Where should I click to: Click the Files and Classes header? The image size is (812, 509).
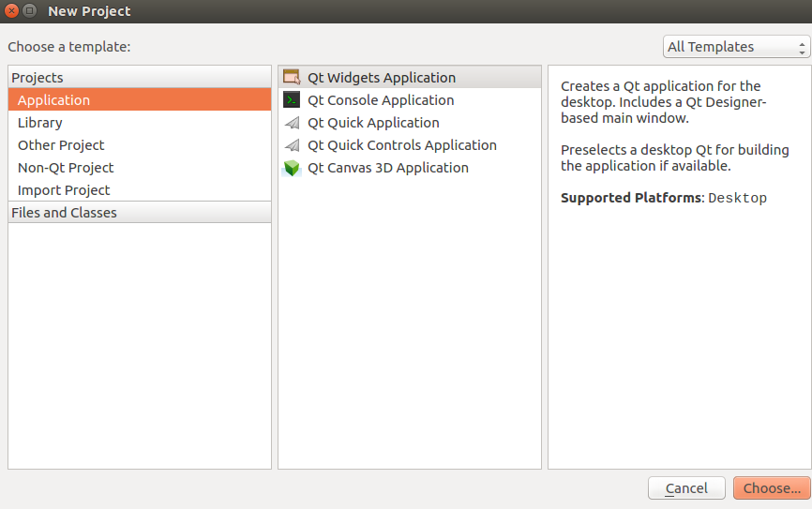[x=64, y=213]
